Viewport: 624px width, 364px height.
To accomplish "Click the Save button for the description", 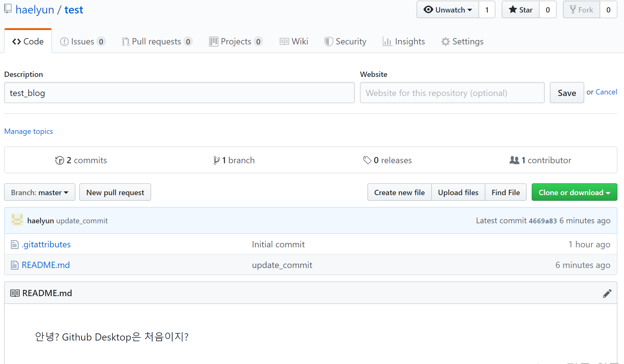I will (x=567, y=93).
